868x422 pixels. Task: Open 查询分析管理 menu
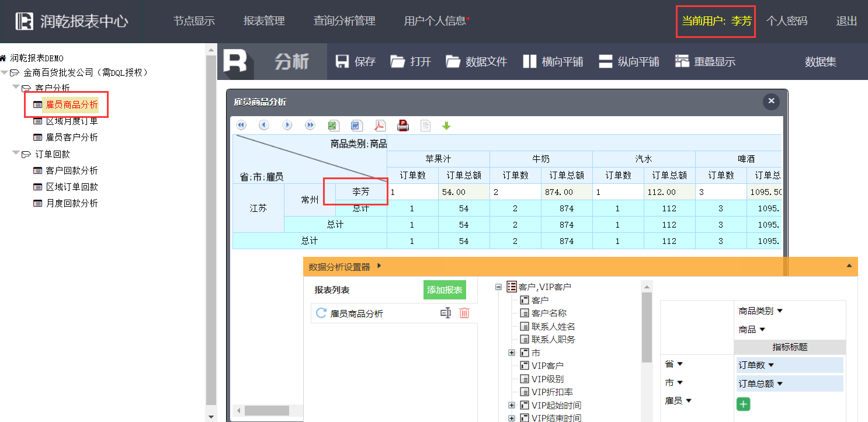pyautogui.click(x=344, y=21)
